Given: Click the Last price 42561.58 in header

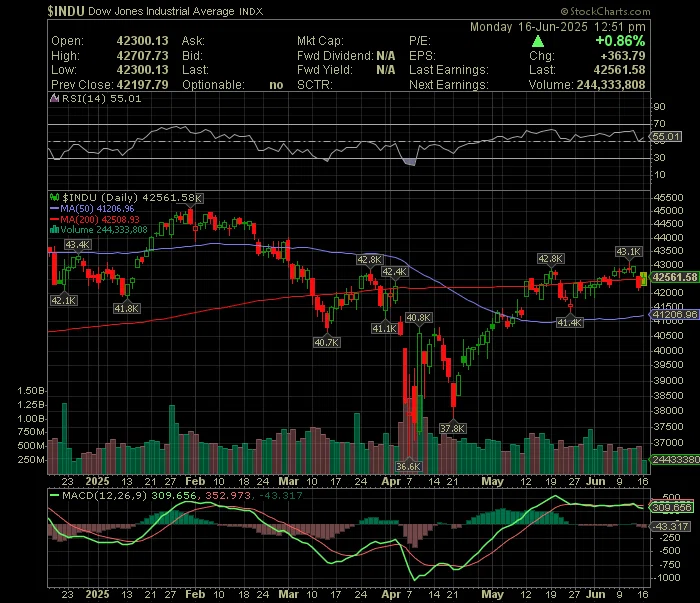Looking at the screenshot, I should 619,70.
